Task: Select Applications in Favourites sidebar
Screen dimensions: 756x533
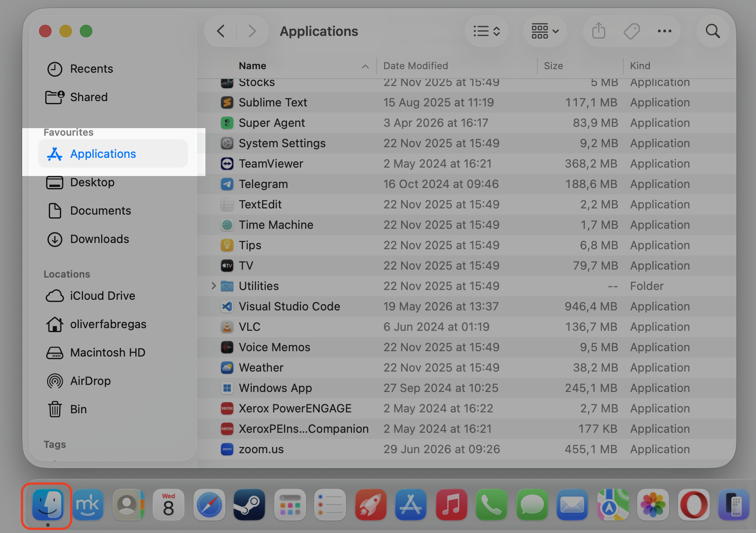Action: point(113,153)
